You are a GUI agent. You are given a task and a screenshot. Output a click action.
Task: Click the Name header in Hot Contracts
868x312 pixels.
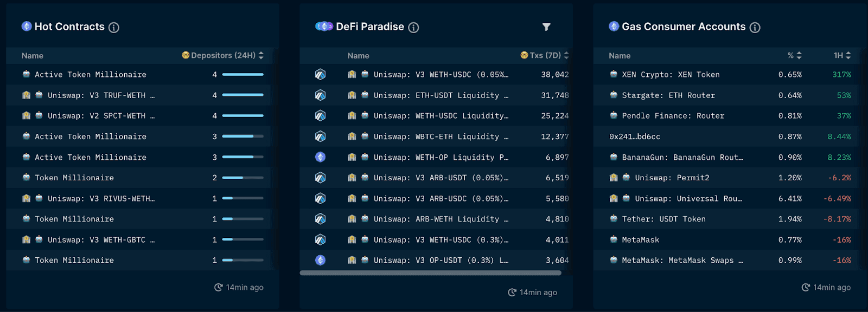click(33, 56)
